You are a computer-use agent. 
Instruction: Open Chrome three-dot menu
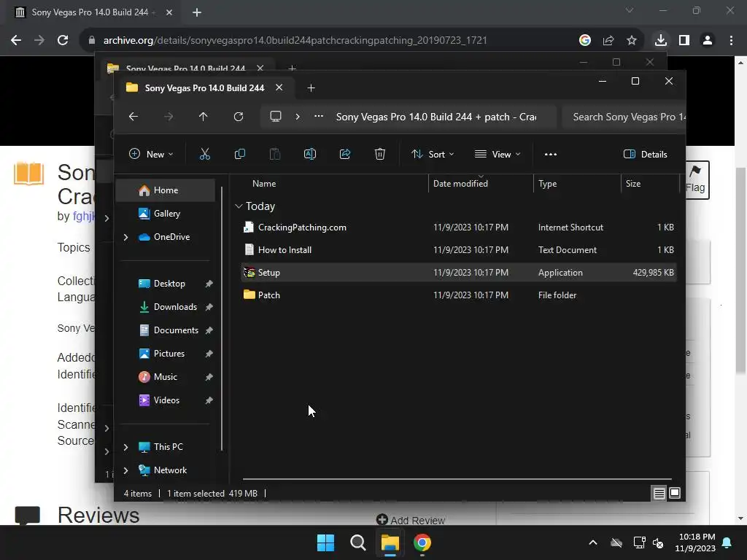tap(731, 40)
